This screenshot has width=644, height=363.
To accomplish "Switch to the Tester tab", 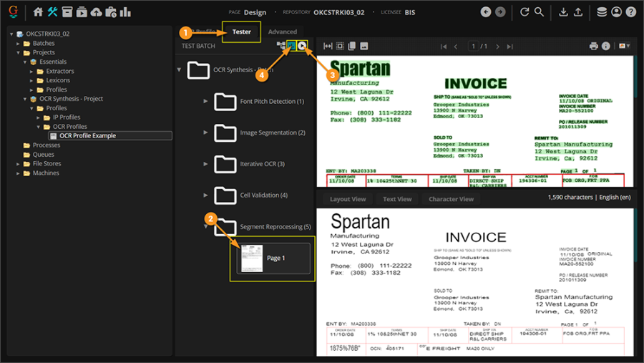I will [x=242, y=32].
